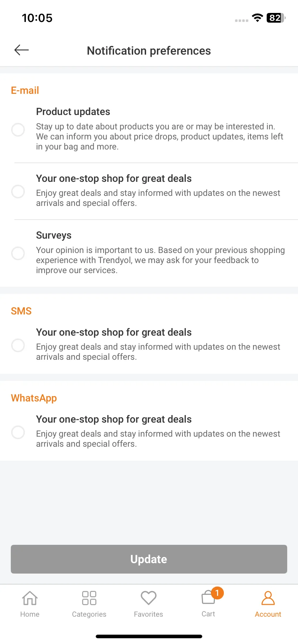Click the Update button
The image size is (298, 644).
point(149,559)
